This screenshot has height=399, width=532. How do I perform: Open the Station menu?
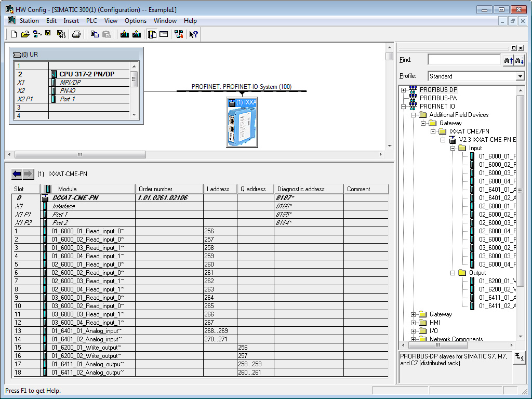tap(29, 21)
